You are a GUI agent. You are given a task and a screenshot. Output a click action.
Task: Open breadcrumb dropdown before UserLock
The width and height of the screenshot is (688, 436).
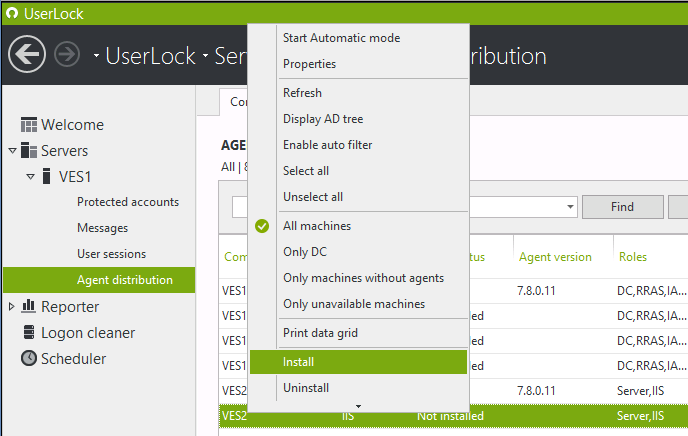click(x=96, y=56)
